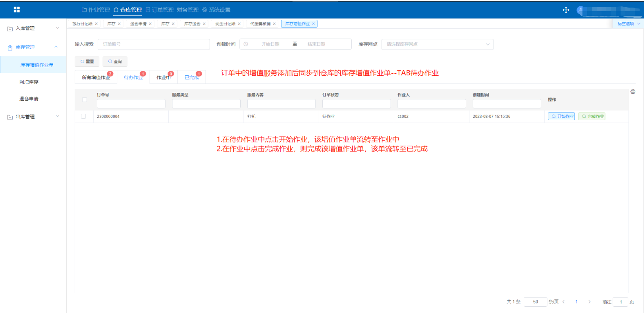Click the app grid icon in header

click(17, 10)
